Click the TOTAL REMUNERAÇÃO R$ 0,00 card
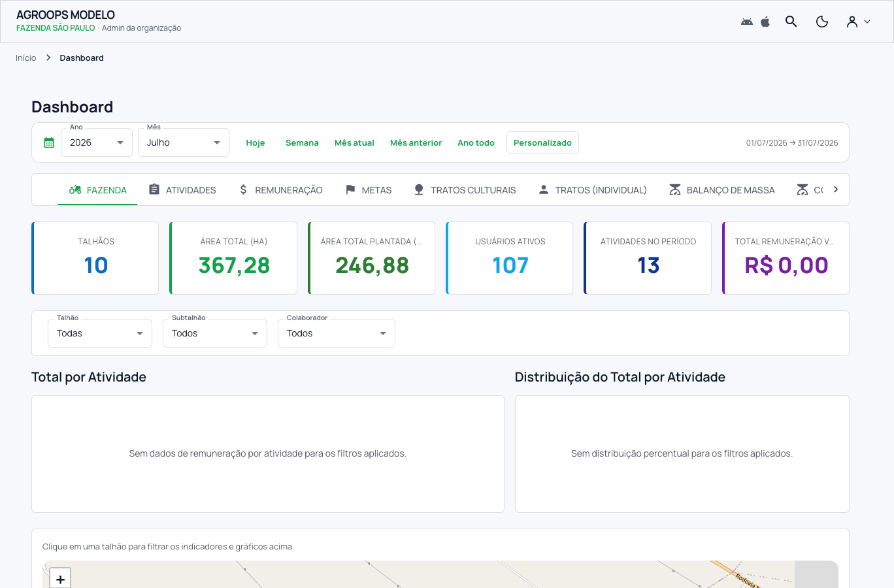The height and width of the screenshot is (588, 894). coord(786,258)
